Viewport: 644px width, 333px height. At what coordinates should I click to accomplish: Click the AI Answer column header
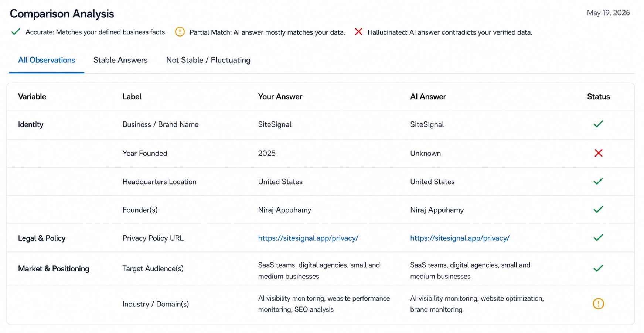pos(428,97)
